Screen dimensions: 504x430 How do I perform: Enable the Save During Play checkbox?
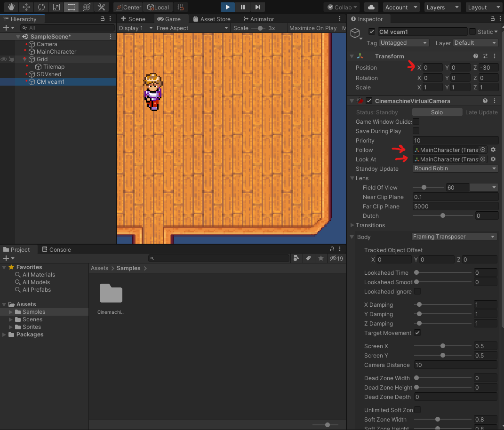click(416, 131)
